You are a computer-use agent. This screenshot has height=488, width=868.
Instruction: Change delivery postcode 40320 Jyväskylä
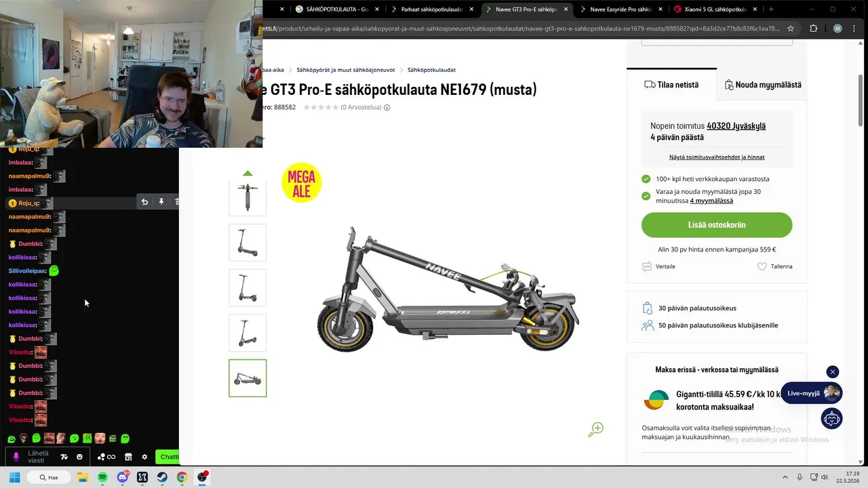(x=736, y=126)
